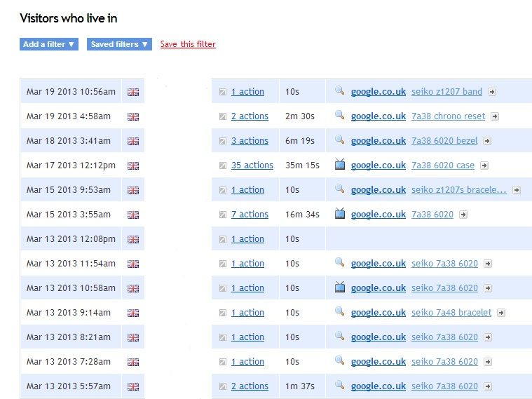Click the 'Save this filter' link
Viewport: 532px width, 399px height.
(188, 44)
